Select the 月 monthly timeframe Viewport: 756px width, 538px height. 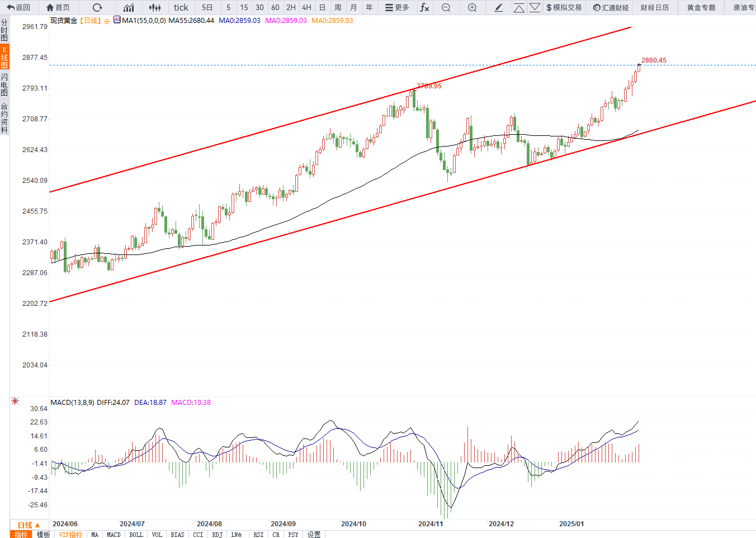coord(353,7)
